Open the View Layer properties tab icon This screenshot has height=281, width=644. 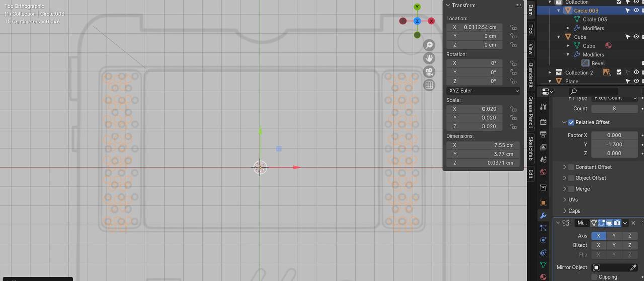[x=543, y=147]
